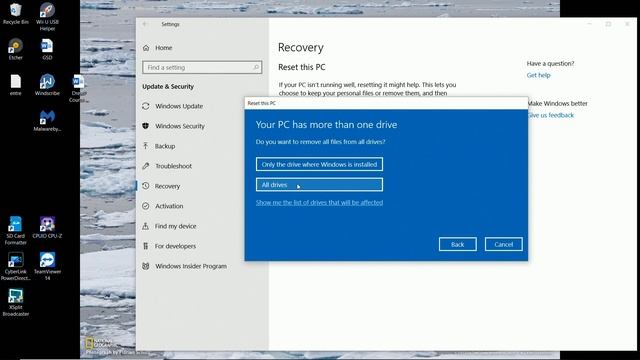Open the Give us feedback link
Image resolution: width=640 pixels, height=360 pixels.
pos(550,116)
